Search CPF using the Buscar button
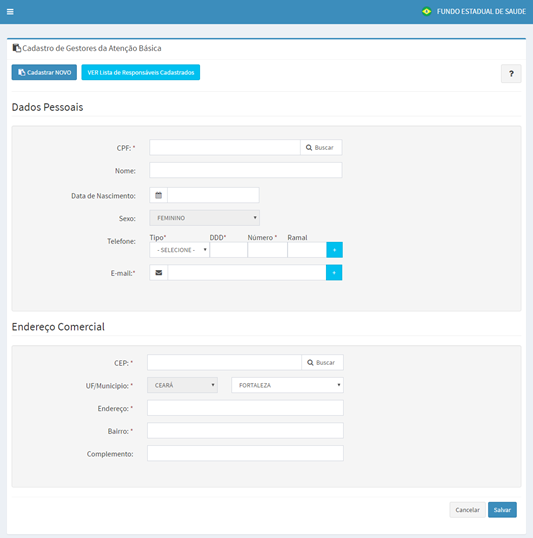The height and width of the screenshot is (538, 533). click(321, 148)
